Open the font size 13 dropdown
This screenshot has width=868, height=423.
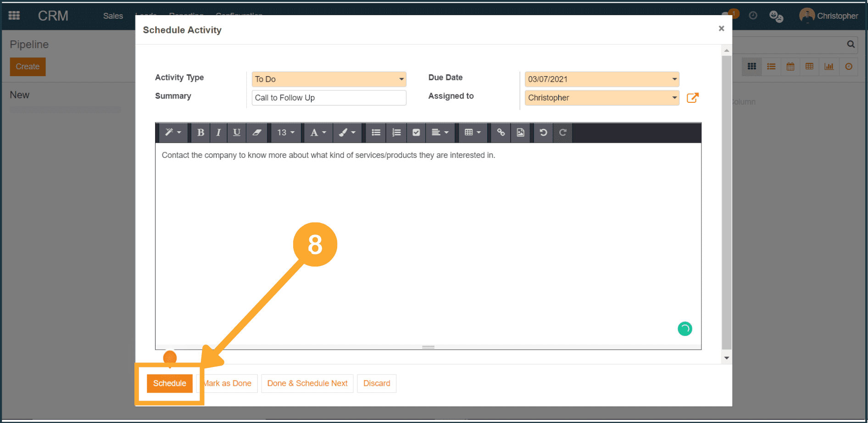(x=285, y=133)
